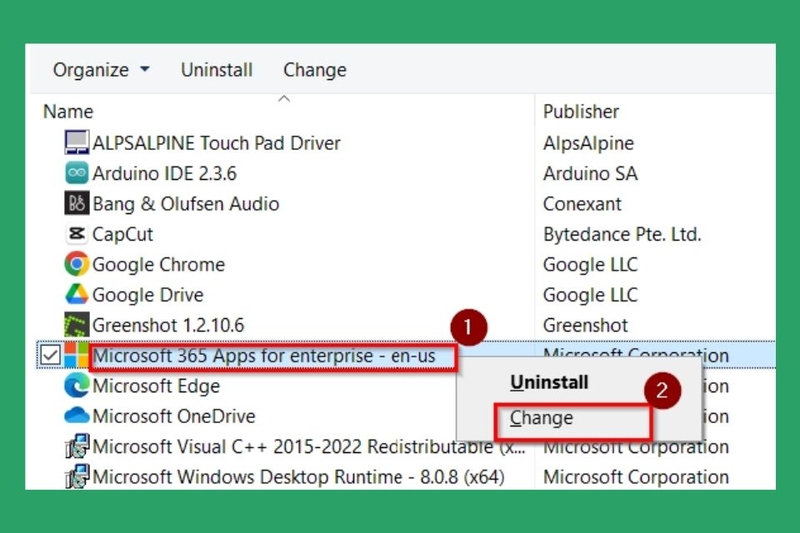This screenshot has height=533, width=800.
Task: Click the CapCut icon
Action: point(77,234)
